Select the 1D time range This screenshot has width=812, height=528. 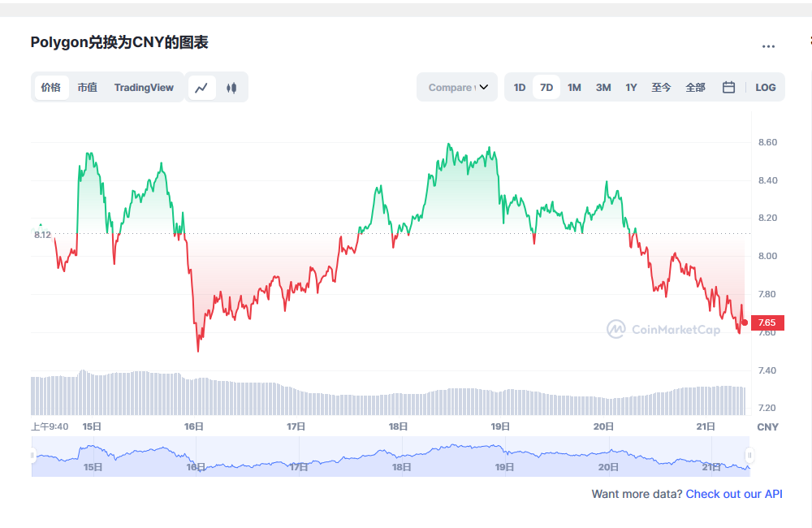tap(520, 87)
